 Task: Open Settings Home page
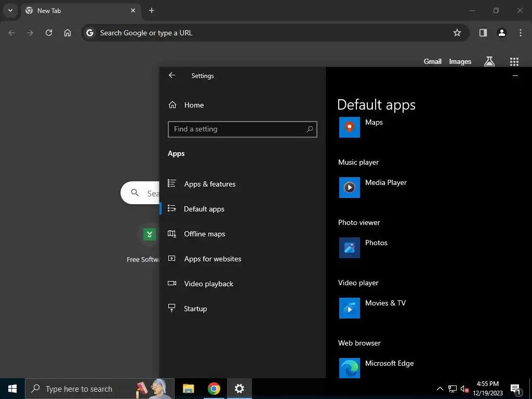click(187, 105)
